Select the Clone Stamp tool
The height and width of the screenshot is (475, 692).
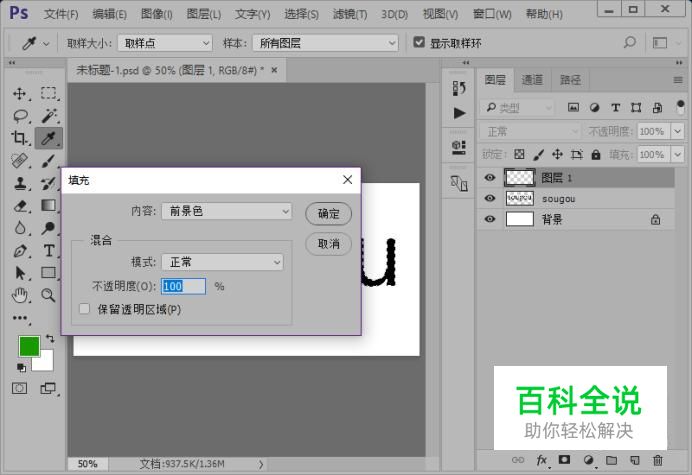tap(19, 183)
